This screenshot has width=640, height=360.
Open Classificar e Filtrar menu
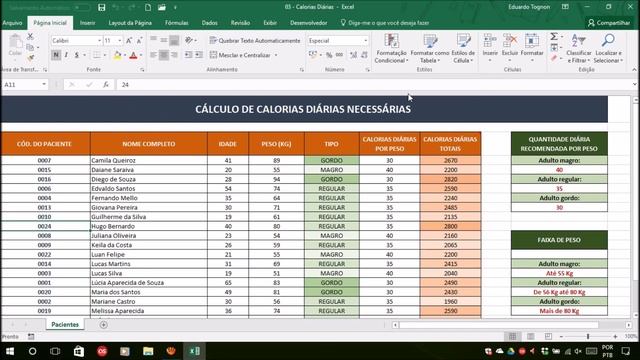579,49
